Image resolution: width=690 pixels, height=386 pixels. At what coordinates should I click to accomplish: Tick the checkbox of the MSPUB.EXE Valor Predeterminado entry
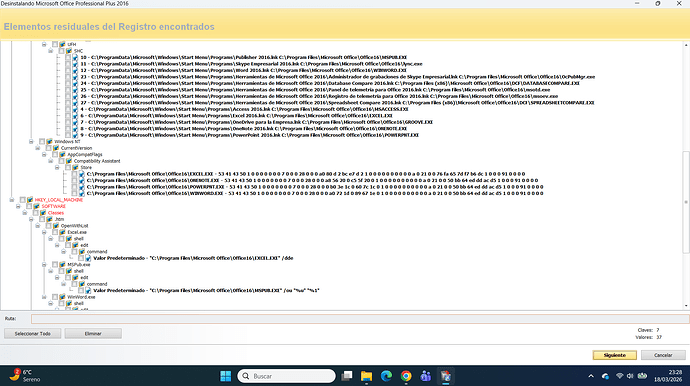[x=81, y=290]
